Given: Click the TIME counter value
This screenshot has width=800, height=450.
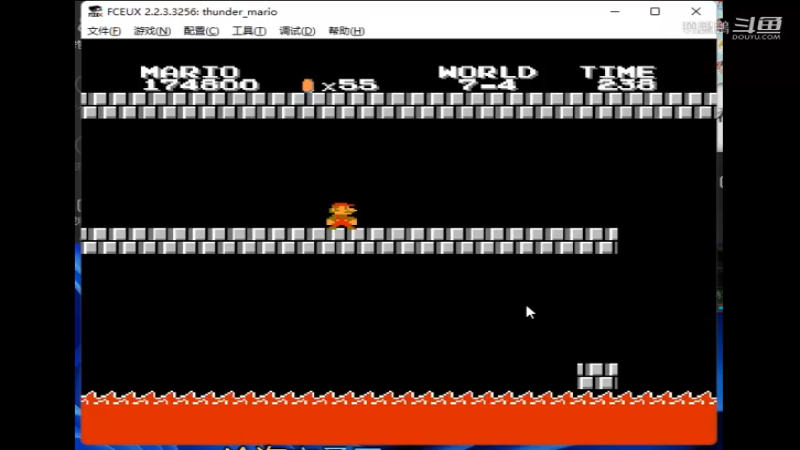Looking at the screenshot, I should pyautogui.click(x=627, y=85).
